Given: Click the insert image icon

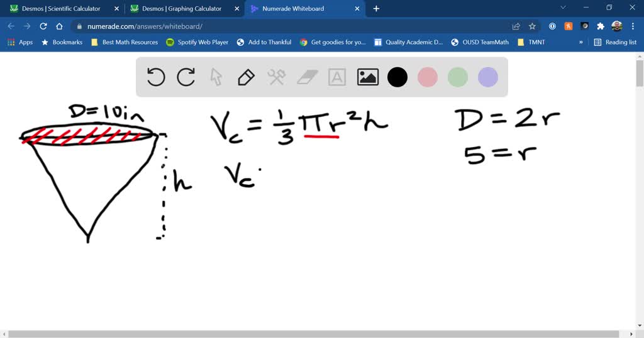Looking at the screenshot, I should 367,77.
